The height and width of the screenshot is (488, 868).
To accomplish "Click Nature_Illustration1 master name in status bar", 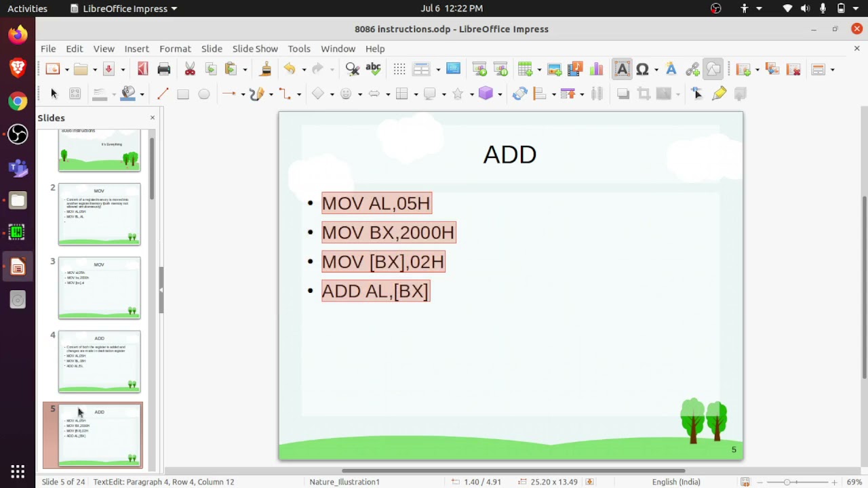I will (344, 482).
